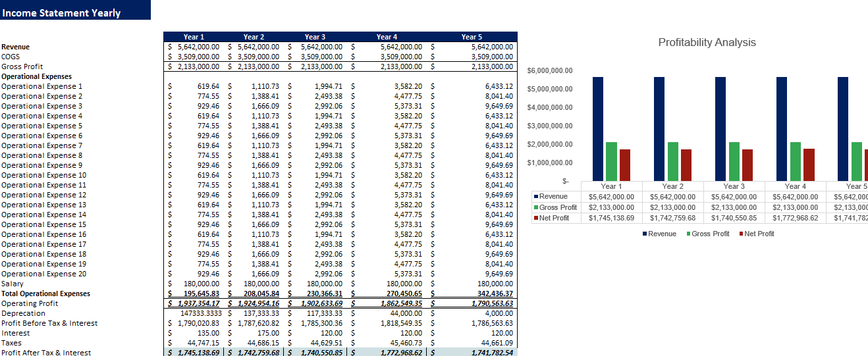Select the Year 5 column header in table
Image resolution: width=868 pixels, height=356 pixels.
472,37
